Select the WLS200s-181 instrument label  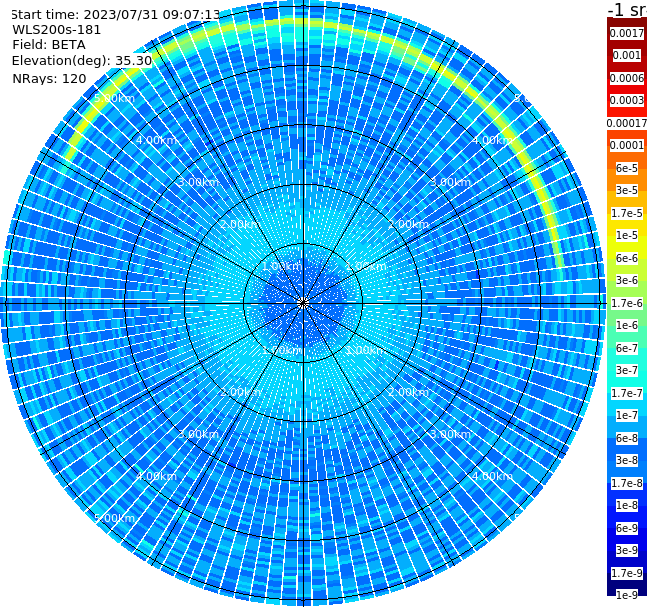[x=57, y=30]
